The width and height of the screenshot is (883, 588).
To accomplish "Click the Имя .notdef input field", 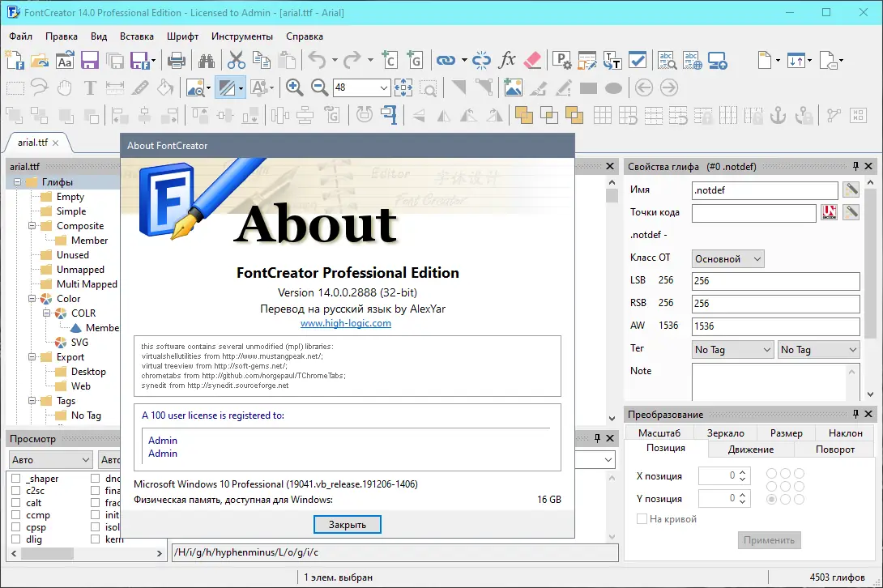I will [764, 190].
